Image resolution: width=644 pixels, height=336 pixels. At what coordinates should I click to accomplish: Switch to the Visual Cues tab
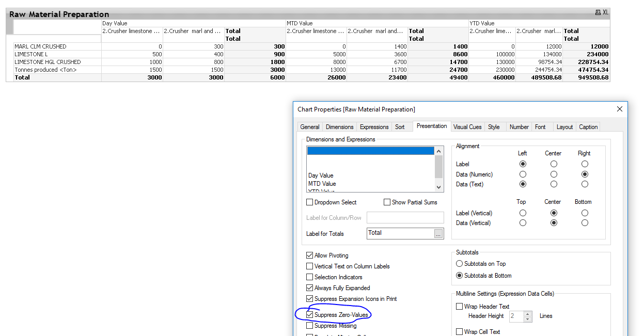(x=467, y=127)
